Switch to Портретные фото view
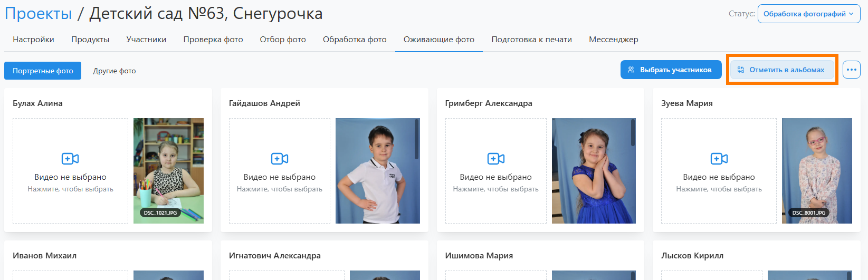This screenshot has height=280, width=868. click(x=43, y=71)
